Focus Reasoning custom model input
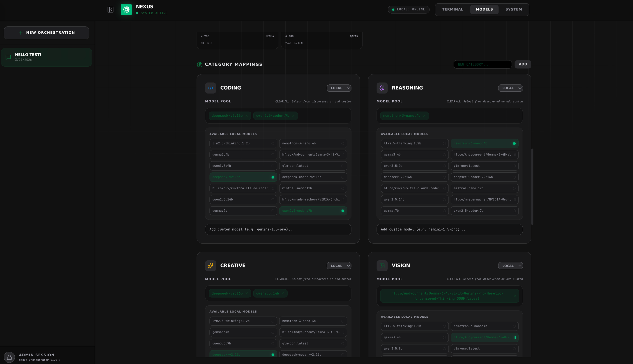The width and height of the screenshot is (633, 364). (450, 229)
